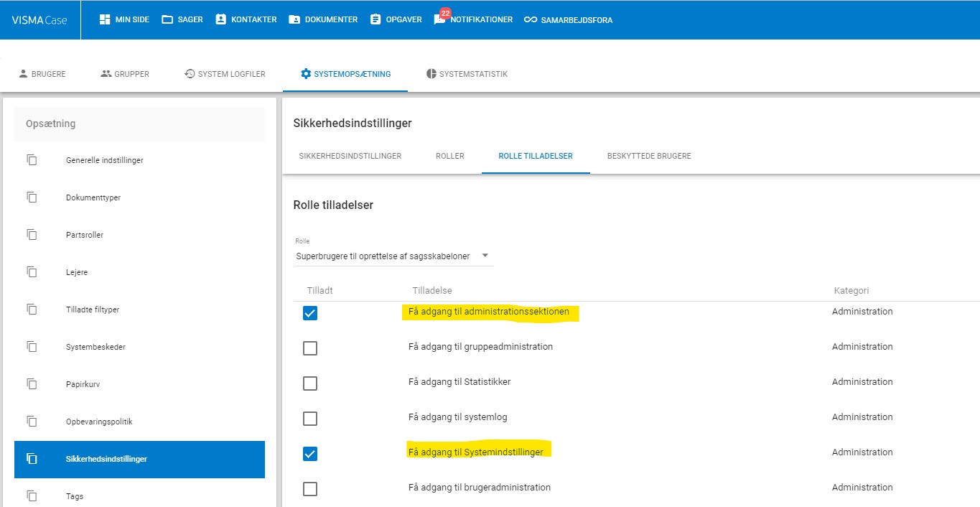This screenshot has height=507, width=980.
Task: Open the Min Side dashboard icon
Action: 105,19
